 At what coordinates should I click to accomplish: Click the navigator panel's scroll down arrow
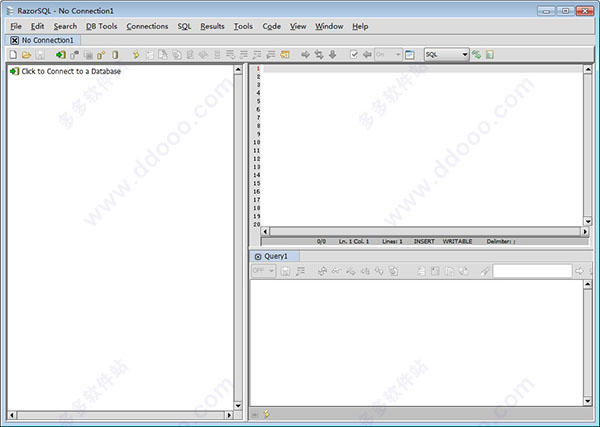click(x=238, y=406)
